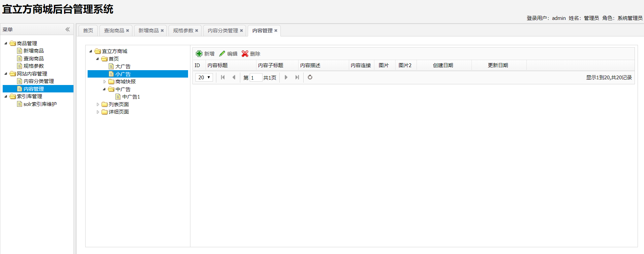The width and height of the screenshot is (644, 254).
Task: Click the 索引库管理 folder icon
Action: click(x=13, y=96)
